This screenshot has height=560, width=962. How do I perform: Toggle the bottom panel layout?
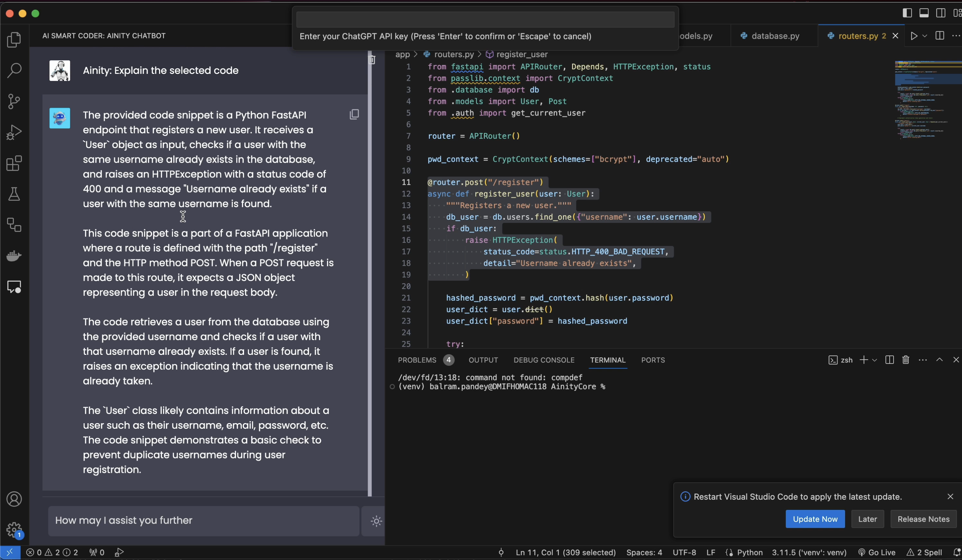pyautogui.click(x=924, y=13)
